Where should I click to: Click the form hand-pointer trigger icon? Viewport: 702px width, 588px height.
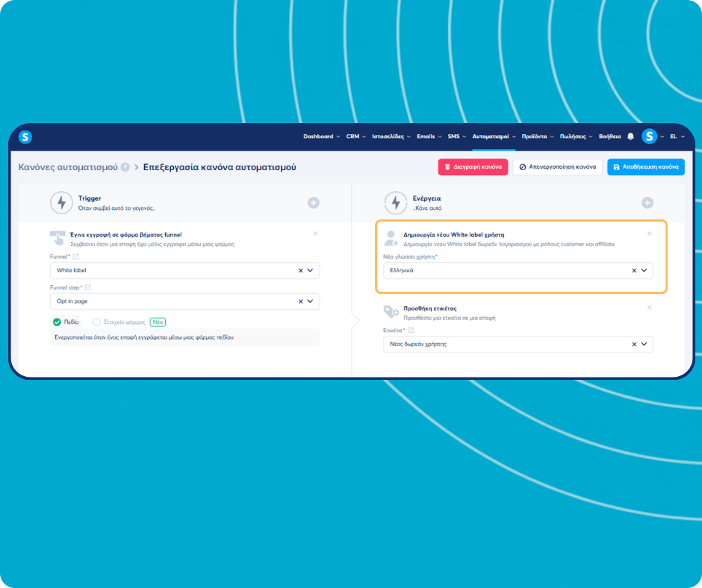point(58,238)
